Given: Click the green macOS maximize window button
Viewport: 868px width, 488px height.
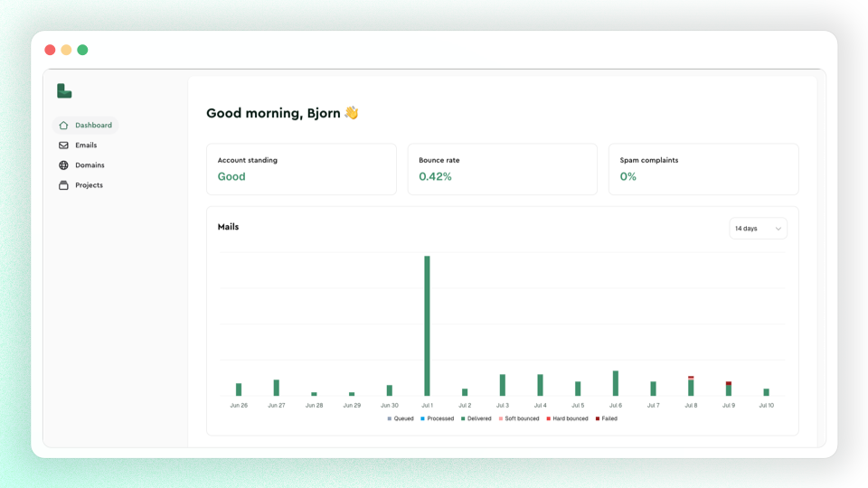Looking at the screenshot, I should (82, 50).
